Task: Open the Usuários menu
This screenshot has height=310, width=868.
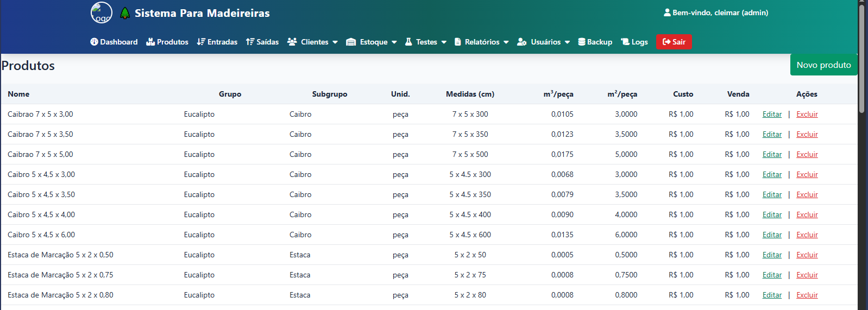Action: tap(543, 42)
